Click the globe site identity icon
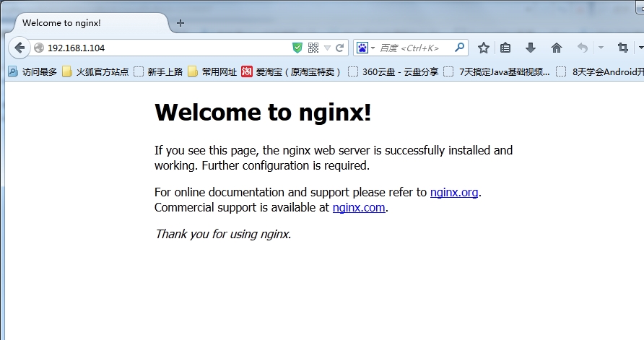The width and height of the screenshot is (644, 340). tap(39, 48)
